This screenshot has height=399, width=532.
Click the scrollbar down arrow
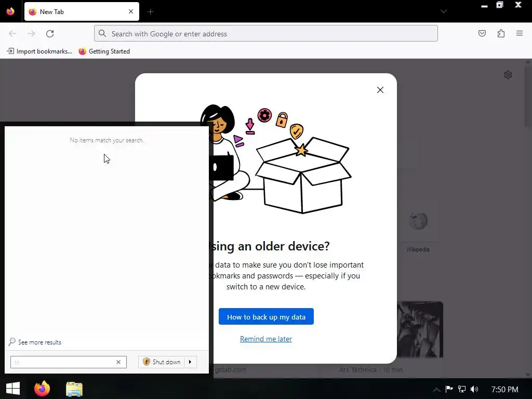click(x=528, y=374)
